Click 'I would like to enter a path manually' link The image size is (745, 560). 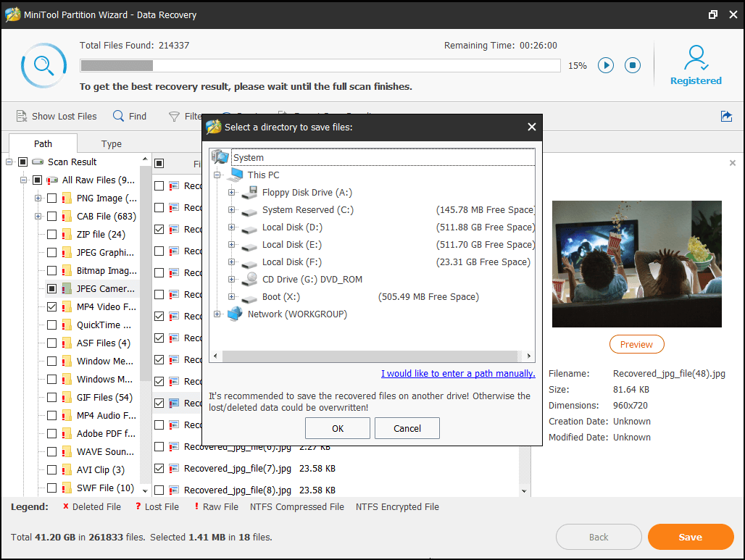pos(458,373)
